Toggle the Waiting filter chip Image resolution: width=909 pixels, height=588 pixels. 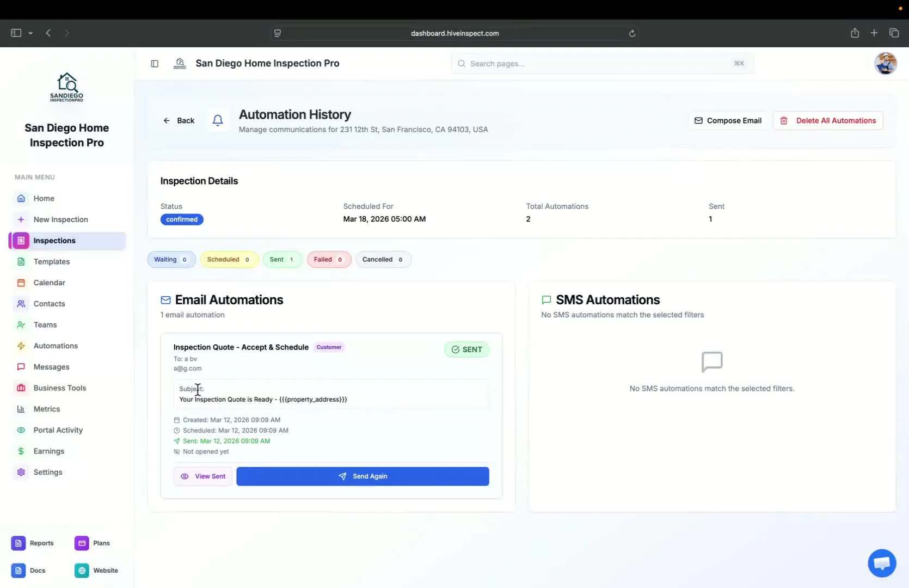171,260
